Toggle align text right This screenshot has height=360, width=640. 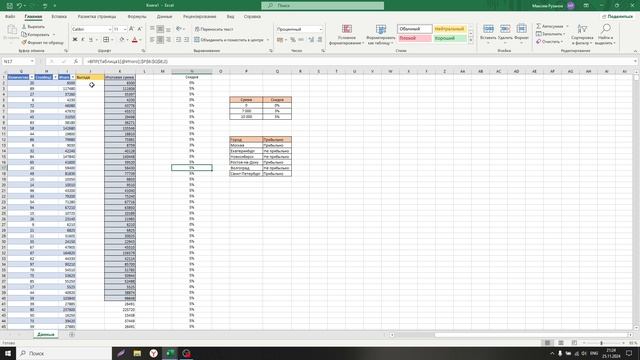(169, 40)
